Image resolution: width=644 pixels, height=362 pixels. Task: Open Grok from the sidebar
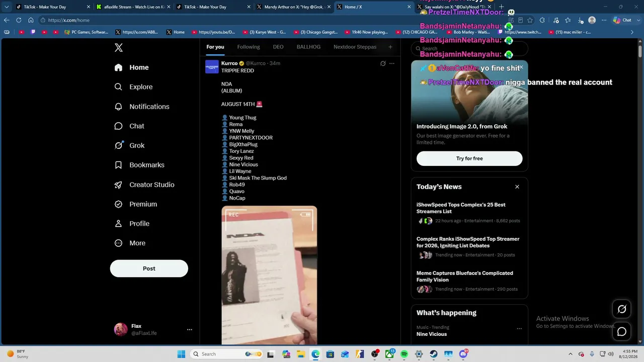pyautogui.click(x=129, y=145)
